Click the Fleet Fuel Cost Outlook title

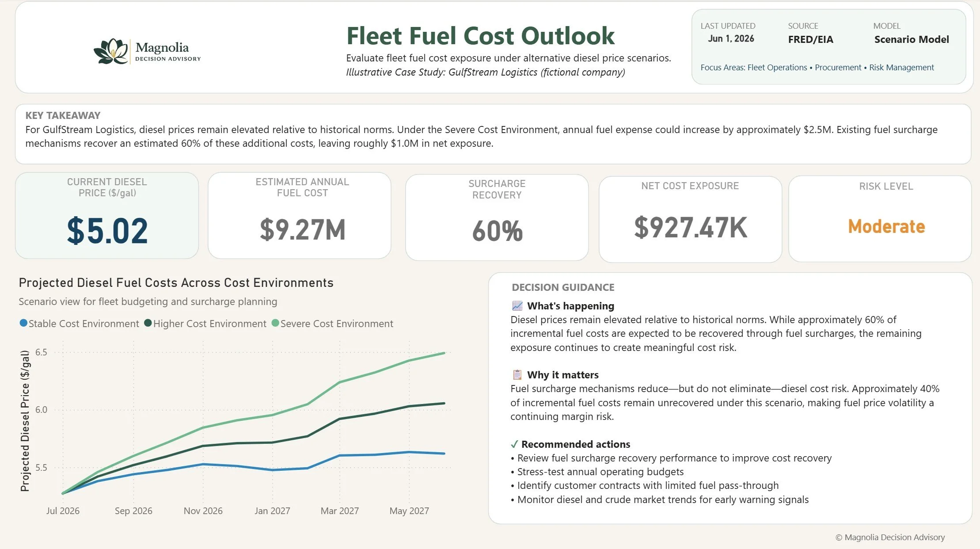[x=480, y=36]
